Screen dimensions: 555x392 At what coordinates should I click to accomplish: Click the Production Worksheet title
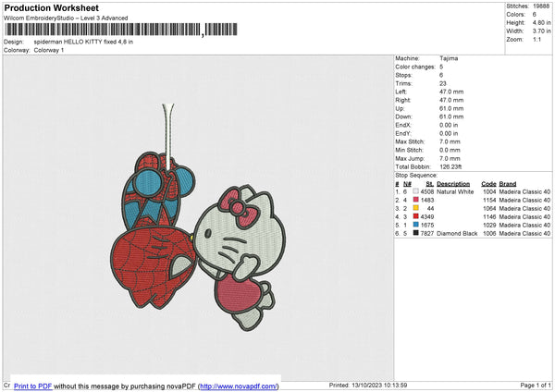pyautogui.click(x=51, y=7)
